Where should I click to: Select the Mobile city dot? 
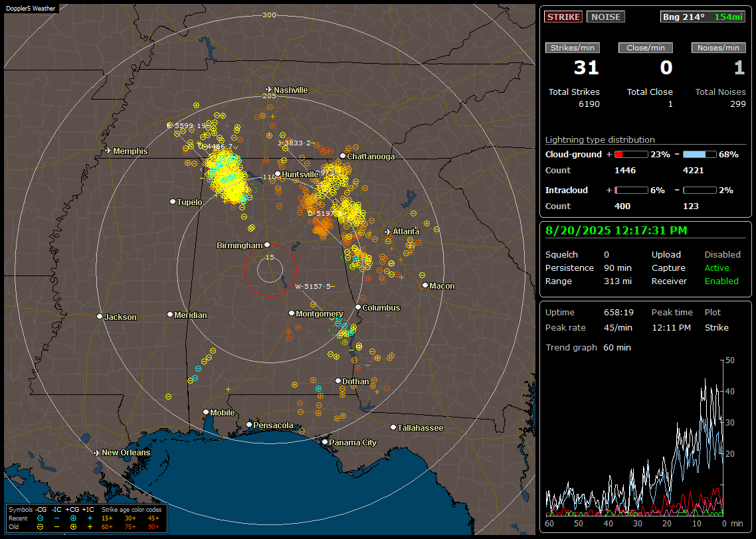coord(206,412)
